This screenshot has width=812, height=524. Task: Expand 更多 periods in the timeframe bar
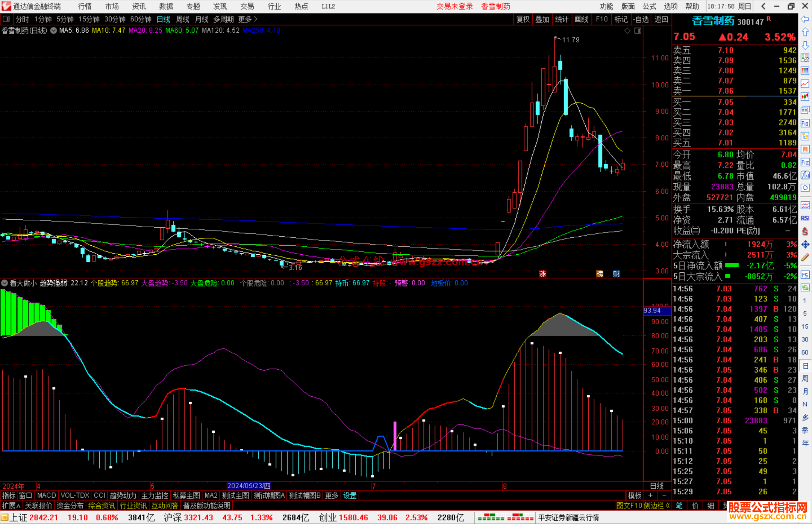[x=247, y=19]
